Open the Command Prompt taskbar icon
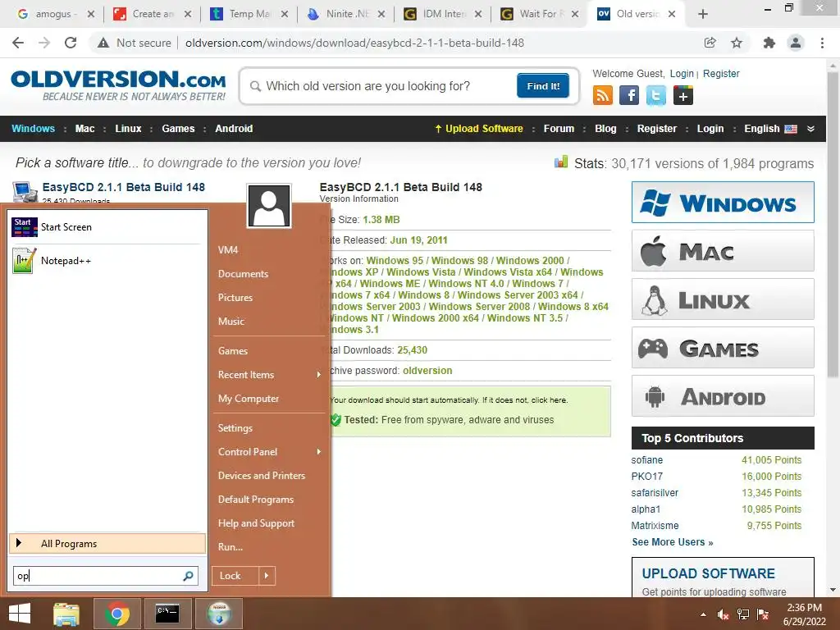The image size is (840, 630). (167, 614)
